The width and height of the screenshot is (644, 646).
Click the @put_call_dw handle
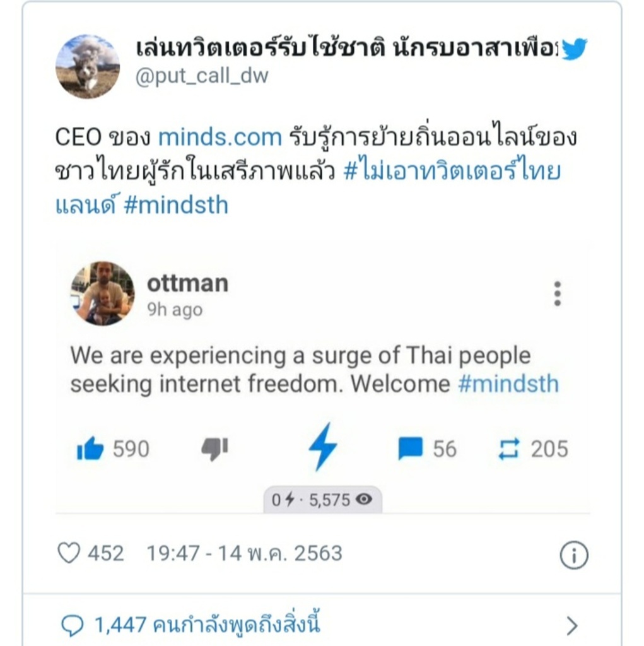tap(202, 76)
